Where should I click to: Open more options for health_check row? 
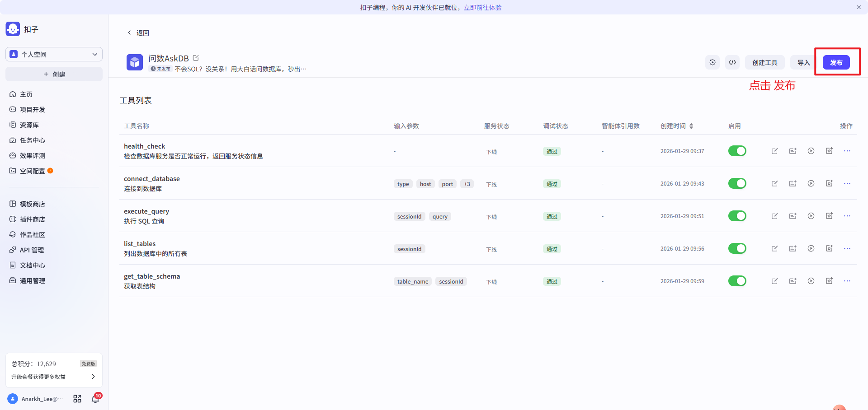click(x=847, y=151)
